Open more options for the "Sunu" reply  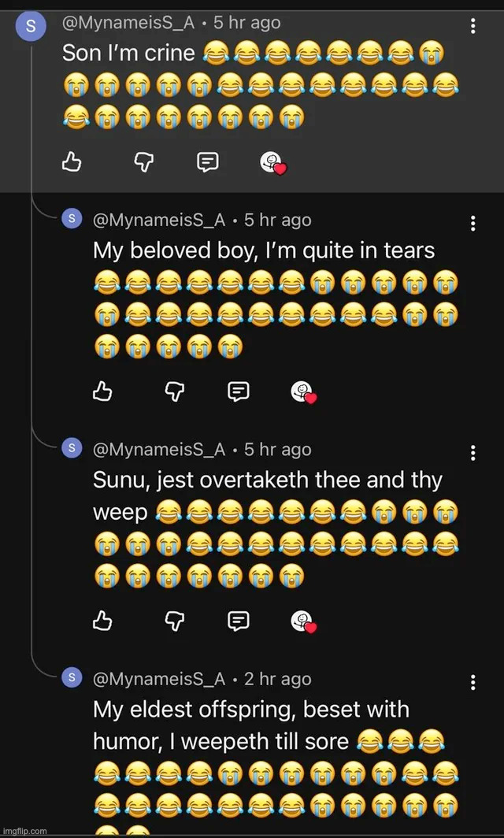[x=472, y=453]
